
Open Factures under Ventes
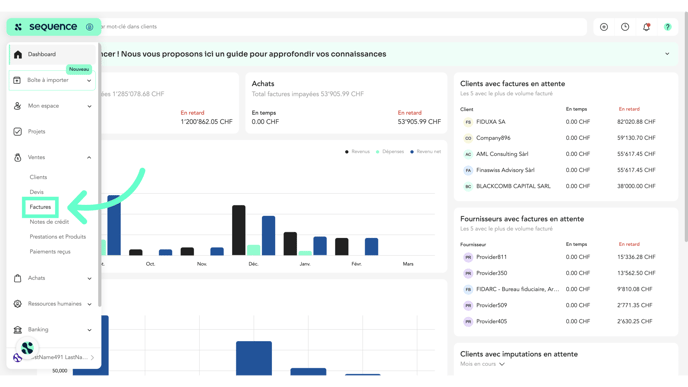(x=40, y=207)
